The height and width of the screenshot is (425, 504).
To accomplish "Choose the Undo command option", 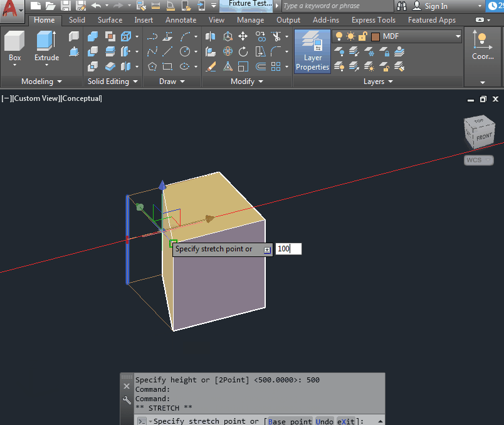I will 324,421.
